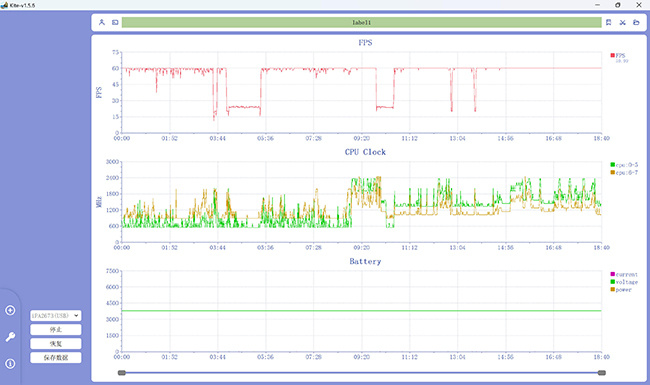Click the screen icon beside label1 bar
The width and height of the screenshot is (650, 385).
coord(115,22)
